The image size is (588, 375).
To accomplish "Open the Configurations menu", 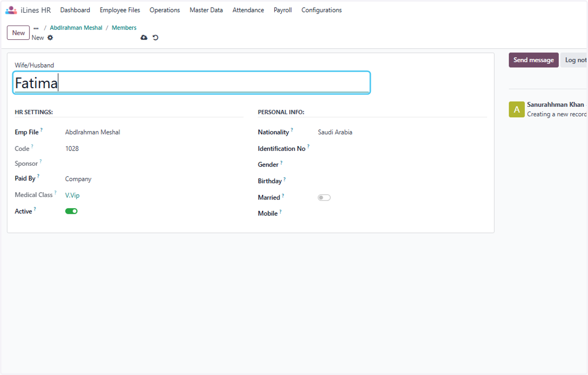I will (x=321, y=10).
